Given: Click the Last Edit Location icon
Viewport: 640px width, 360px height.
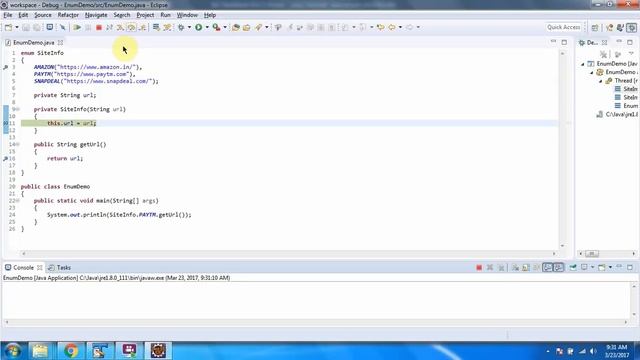Looking at the screenshot, I should 380,27.
